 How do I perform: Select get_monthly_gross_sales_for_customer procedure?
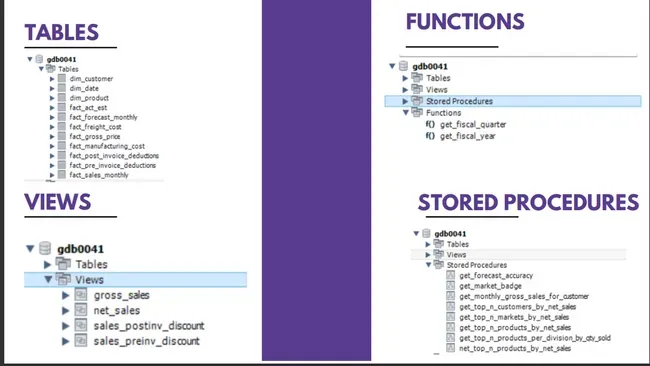coord(524,296)
